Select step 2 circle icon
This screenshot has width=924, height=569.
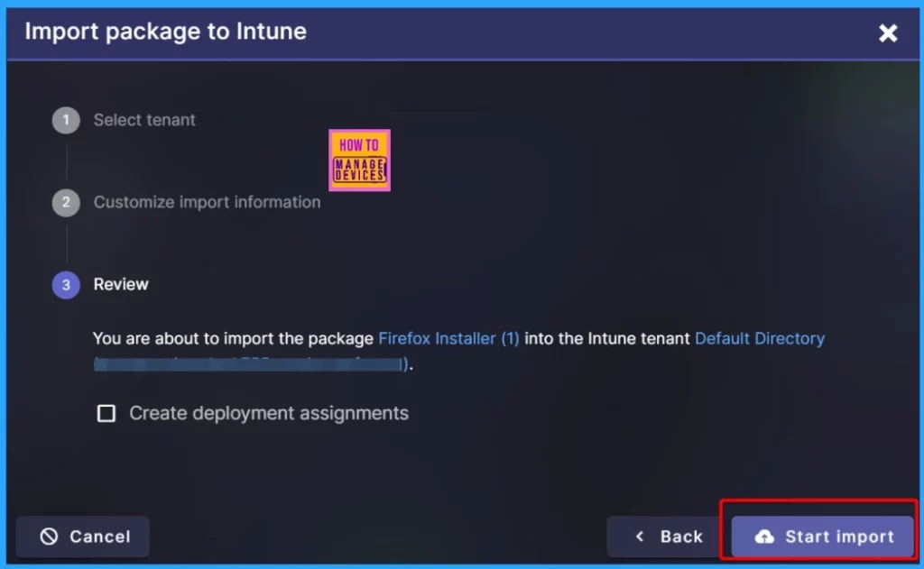coord(66,203)
